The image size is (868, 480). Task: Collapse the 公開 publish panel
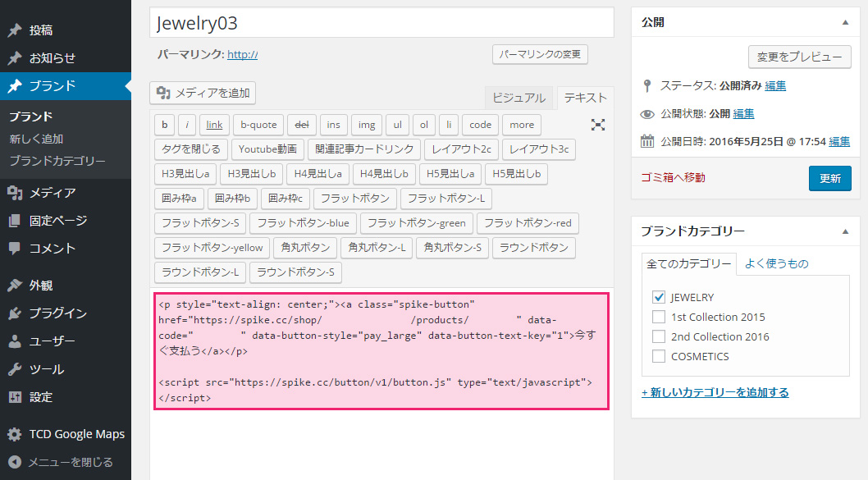[x=845, y=22]
